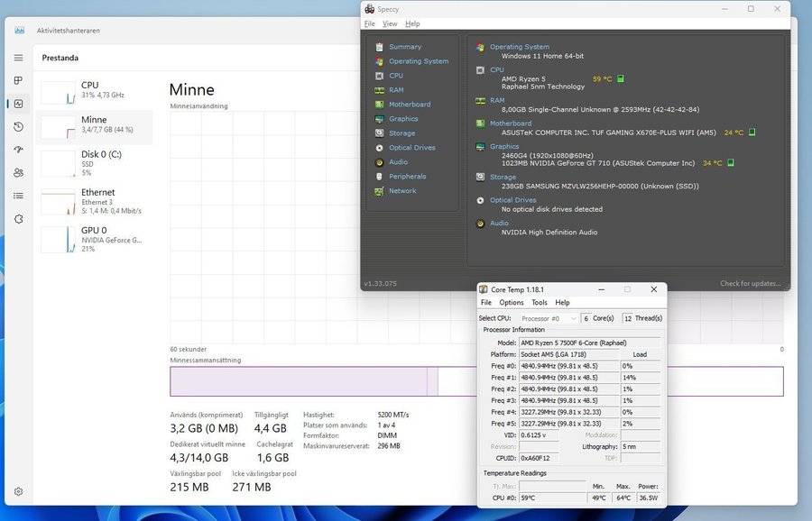The height and width of the screenshot is (521, 812).
Task: Click the Operating System icon in Speccy sidebar
Action: (379, 61)
